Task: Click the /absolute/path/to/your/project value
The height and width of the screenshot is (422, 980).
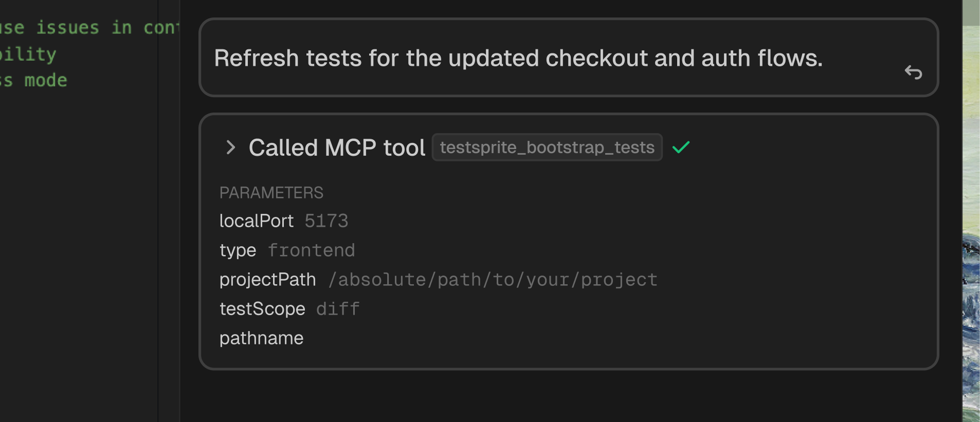Action: click(493, 280)
